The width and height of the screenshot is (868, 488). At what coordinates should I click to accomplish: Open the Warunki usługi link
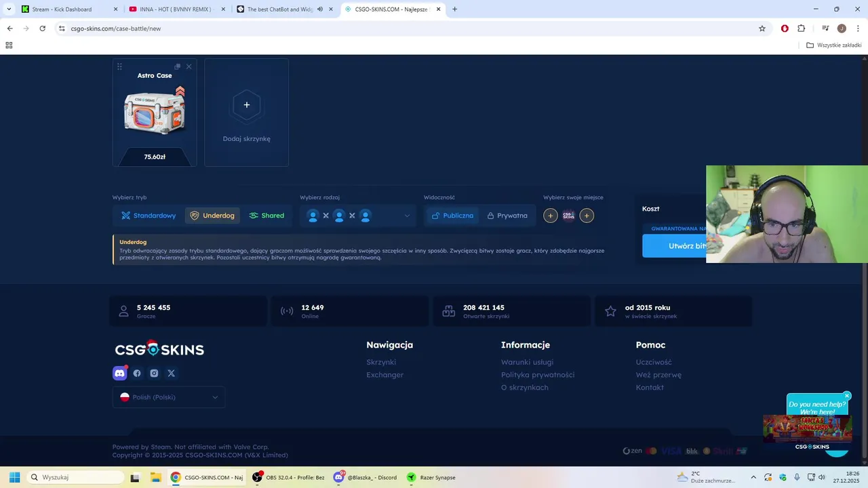pos(527,362)
